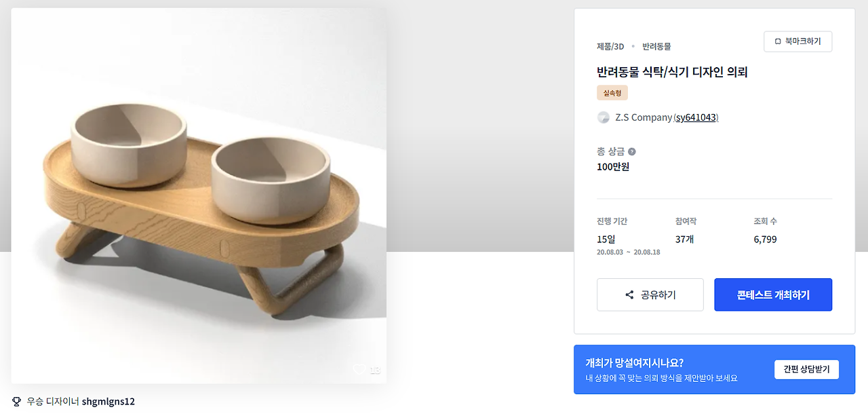Click the trophy icon beside the winning designer

(16, 401)
